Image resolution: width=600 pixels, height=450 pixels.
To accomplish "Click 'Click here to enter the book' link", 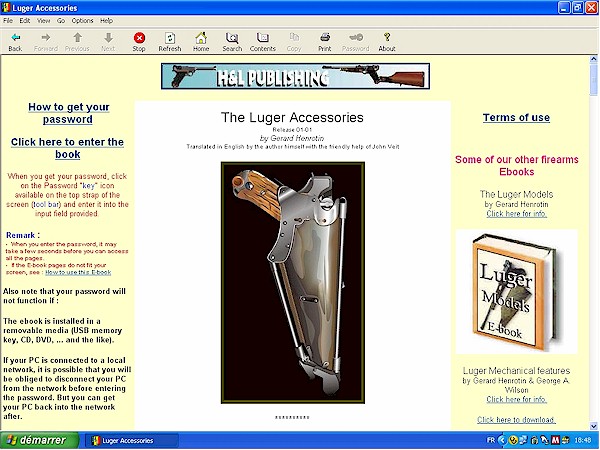I will coord(67,148).
